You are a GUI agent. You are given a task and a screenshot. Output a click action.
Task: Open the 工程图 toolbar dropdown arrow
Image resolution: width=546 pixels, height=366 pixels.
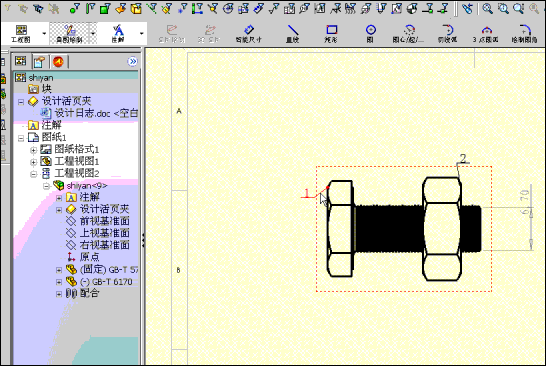44,33
